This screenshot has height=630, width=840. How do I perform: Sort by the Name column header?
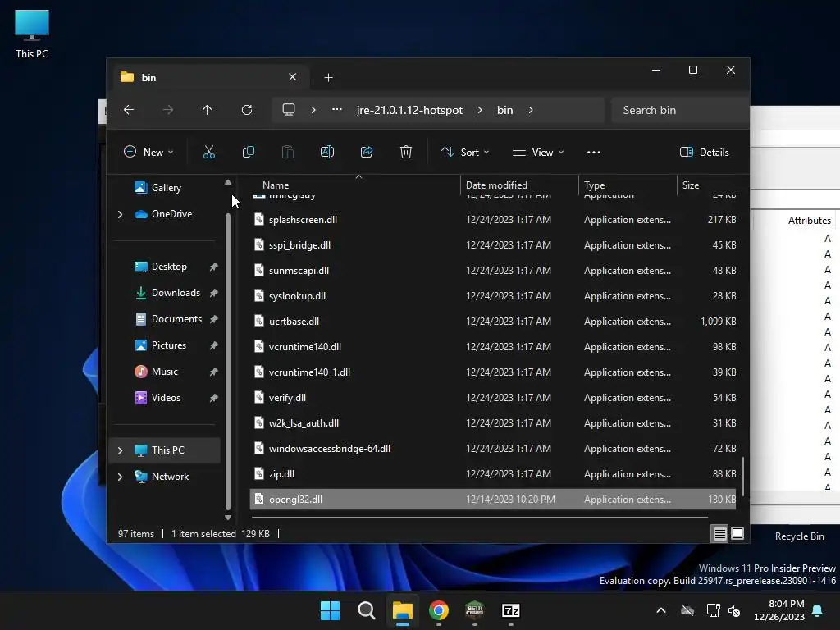point(276,185)
